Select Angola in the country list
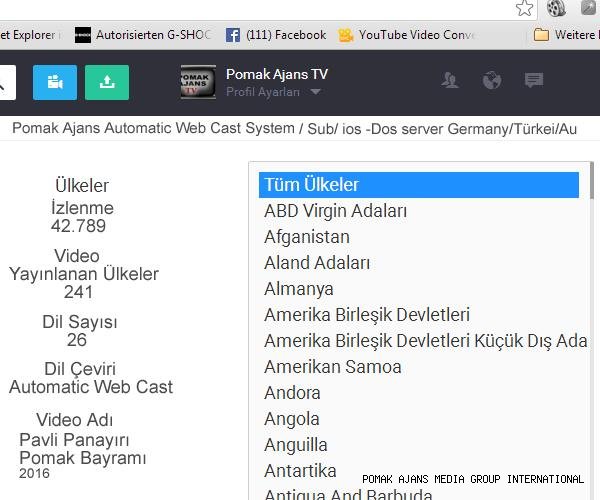Screen dimensions: 600x500 tap(292, 419)
